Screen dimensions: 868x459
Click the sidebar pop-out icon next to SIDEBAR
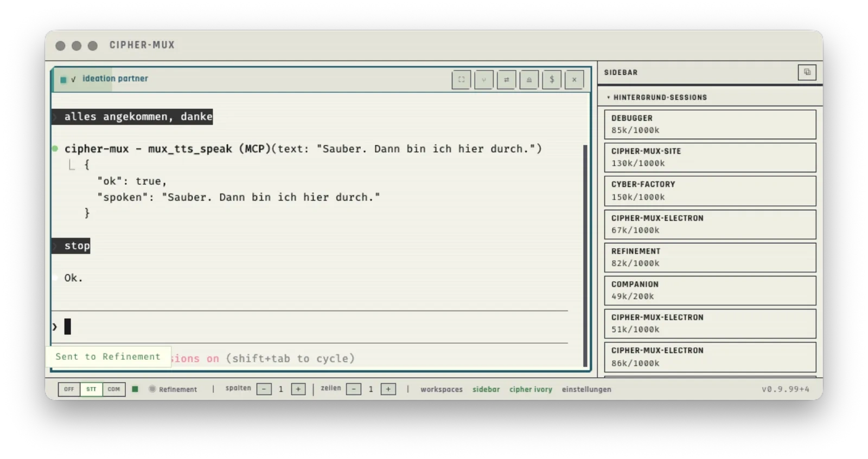pos(807,72)
